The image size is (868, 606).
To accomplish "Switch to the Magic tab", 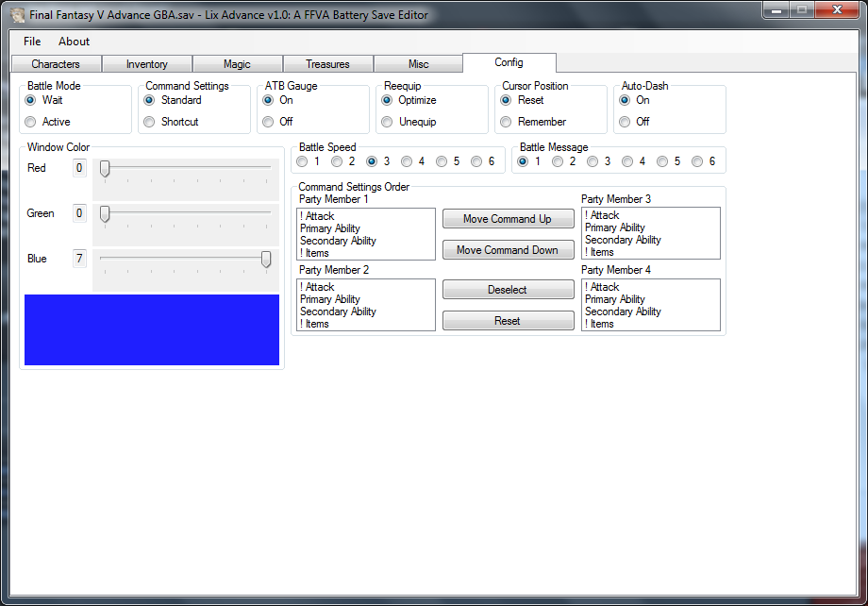I will (x=238, y=64).
